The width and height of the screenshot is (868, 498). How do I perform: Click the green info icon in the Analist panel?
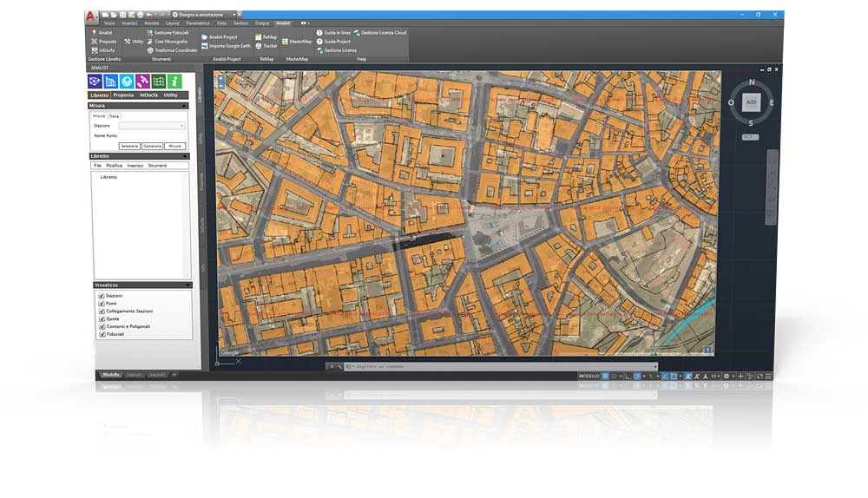pos(174,82)
